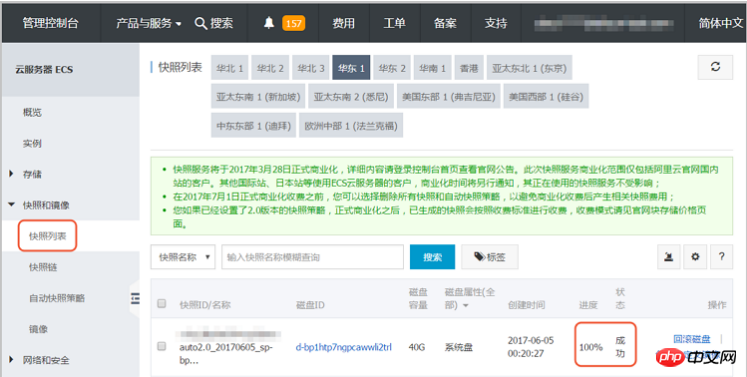
Task: Switch to region 华北 3
Action: point(311,68)
